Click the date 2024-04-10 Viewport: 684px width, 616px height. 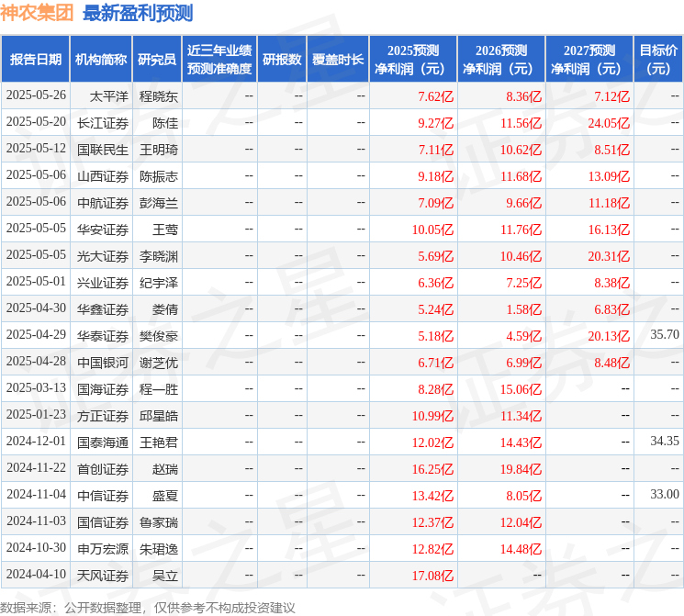[36, 574]
